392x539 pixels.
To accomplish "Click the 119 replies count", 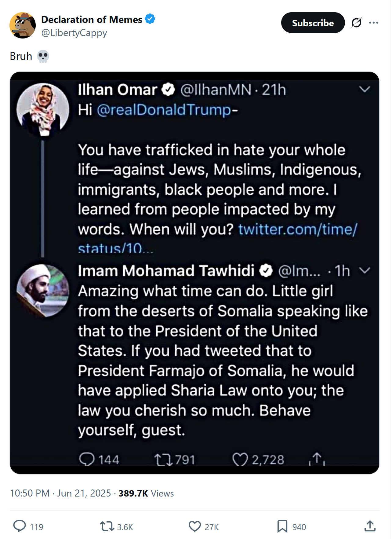I will pos(36,527).
